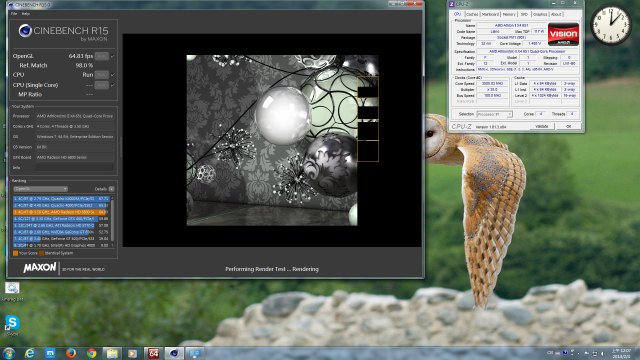Screen dimensions: 640x360
Task: Open the desktop file icon above Skype
Action: point(12,291)
